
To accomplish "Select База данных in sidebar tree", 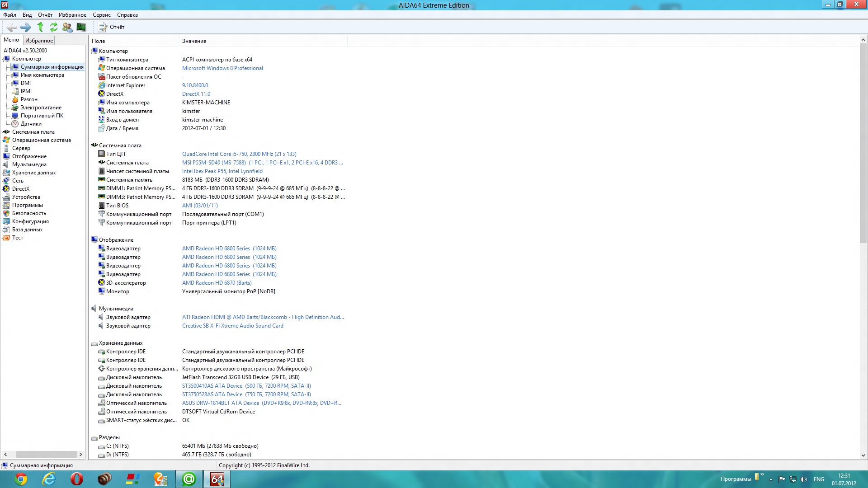I will click(x=27, y=230).
